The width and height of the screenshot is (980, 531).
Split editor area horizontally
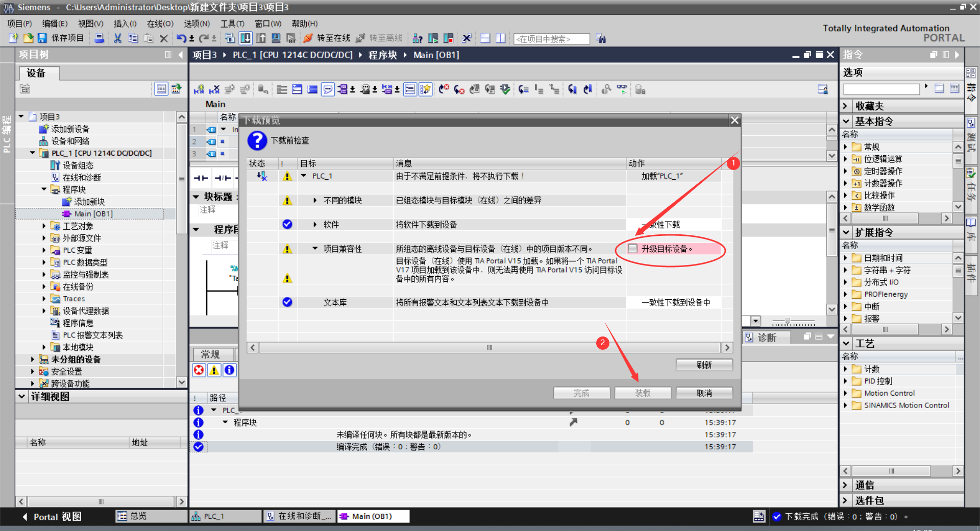(485, 38)
